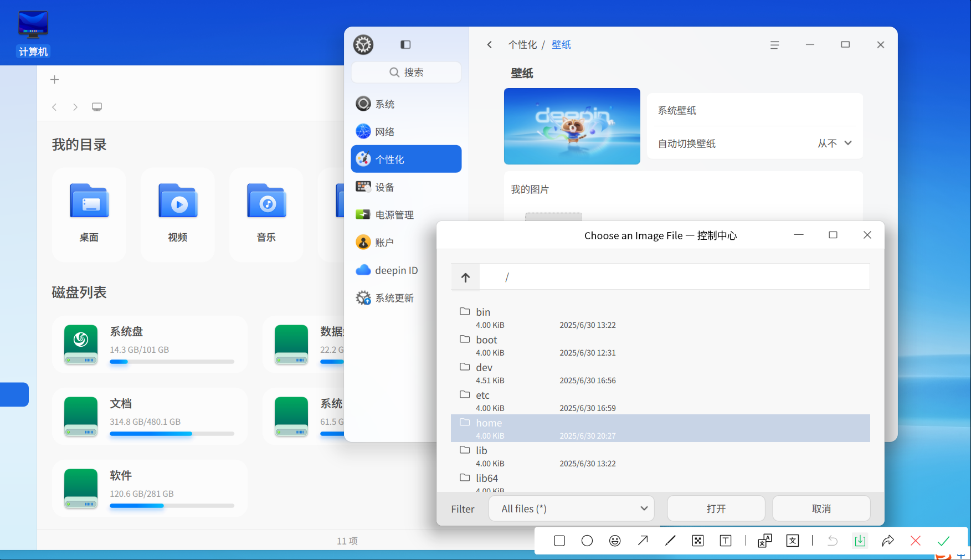The width and height of the screenshot is (971, 560).
Task: Open the Filter All files dropdown
Action: 572,508
